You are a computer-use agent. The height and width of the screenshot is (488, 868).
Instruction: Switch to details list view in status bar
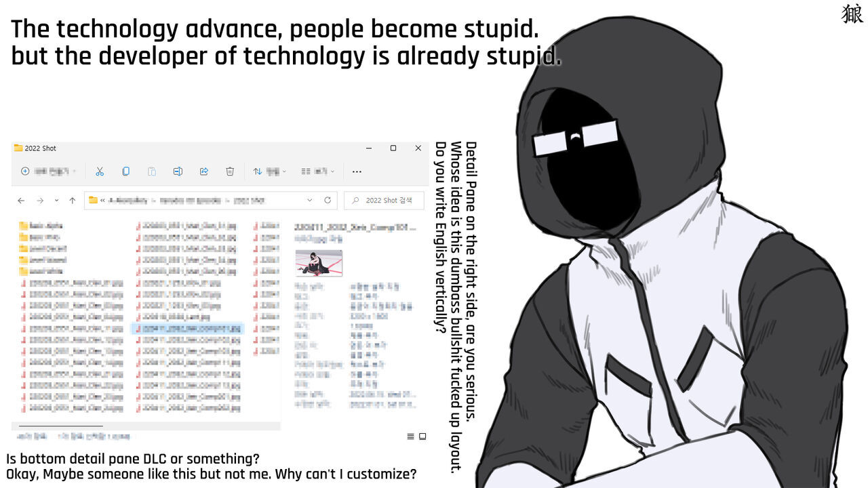click(x=410, y=436)
